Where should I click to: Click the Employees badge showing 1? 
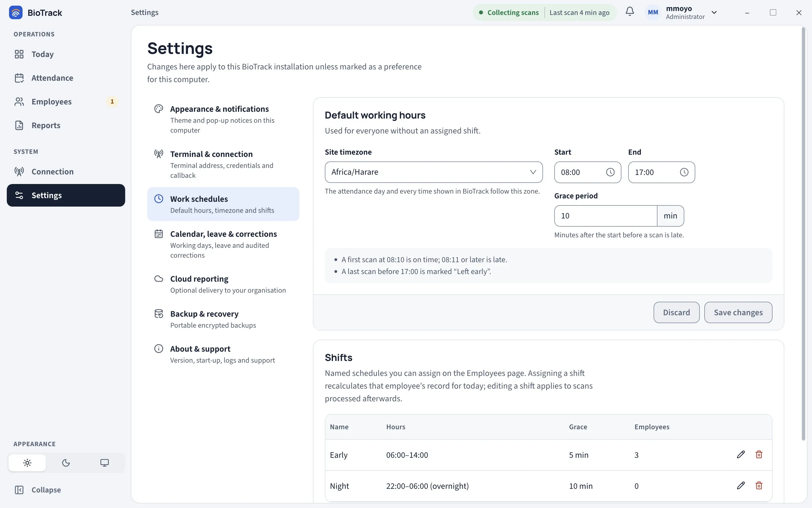click(x=112, y=102)
